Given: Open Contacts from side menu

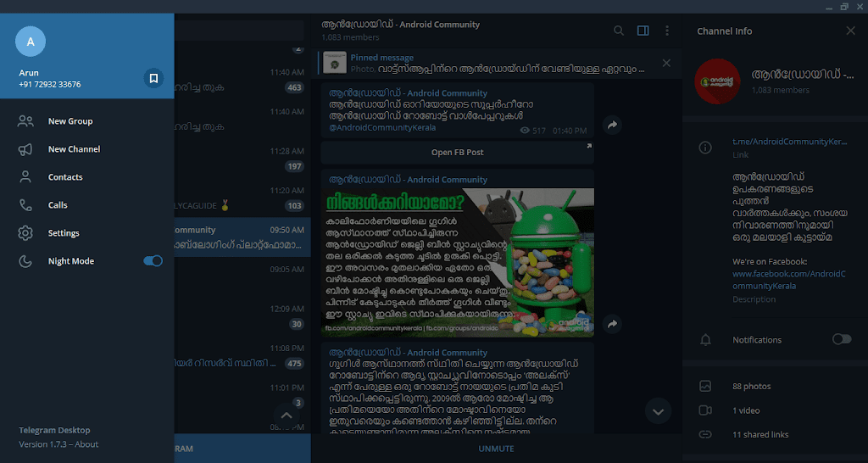Looking at the screenshot, I should point(65,177).
